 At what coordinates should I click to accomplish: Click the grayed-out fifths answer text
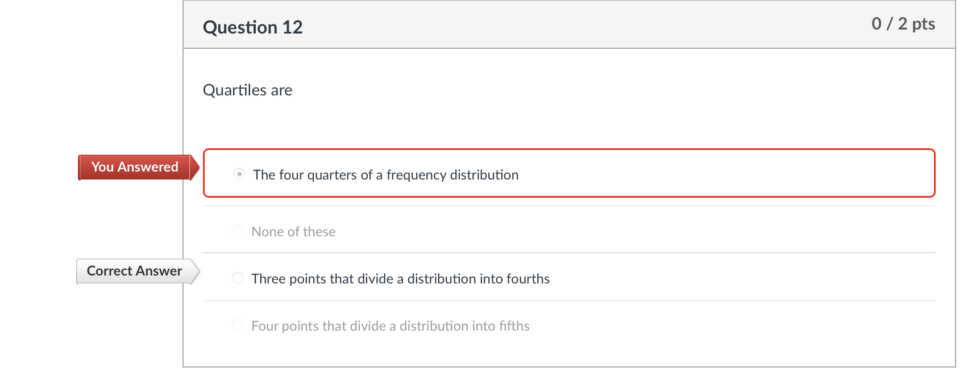click(390, 325)
